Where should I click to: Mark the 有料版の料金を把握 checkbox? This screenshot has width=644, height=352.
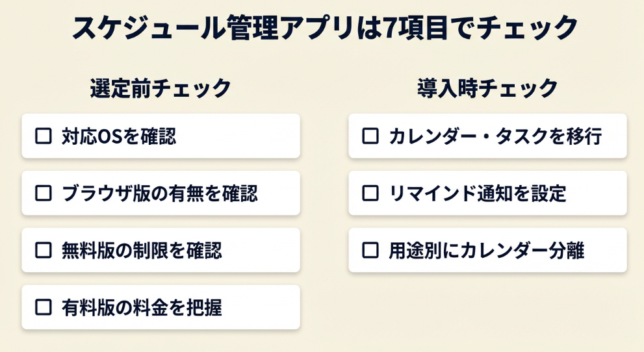[44, 307]
